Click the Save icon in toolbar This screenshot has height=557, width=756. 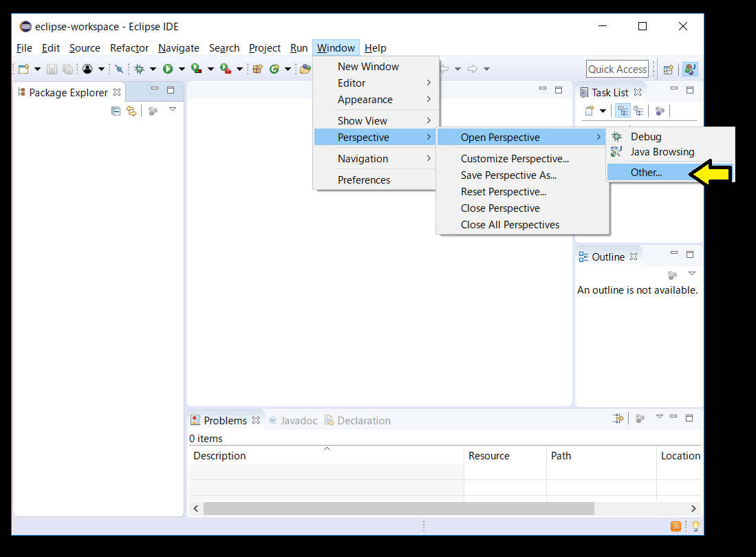[52, 69]
